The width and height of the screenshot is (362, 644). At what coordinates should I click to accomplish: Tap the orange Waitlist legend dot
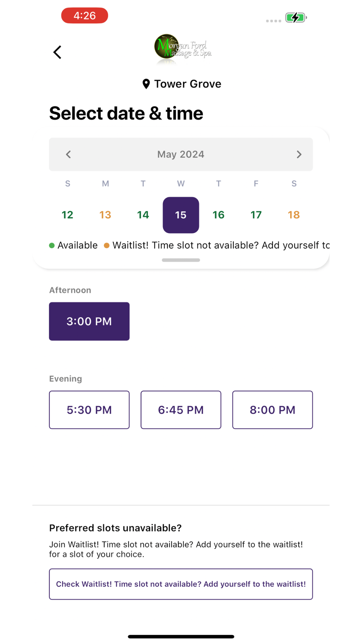tap(107, 246)
